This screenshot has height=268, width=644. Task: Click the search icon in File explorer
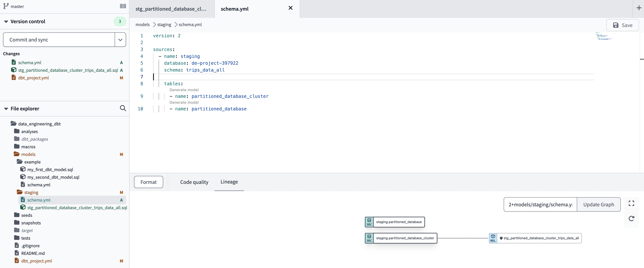point(123,108)
